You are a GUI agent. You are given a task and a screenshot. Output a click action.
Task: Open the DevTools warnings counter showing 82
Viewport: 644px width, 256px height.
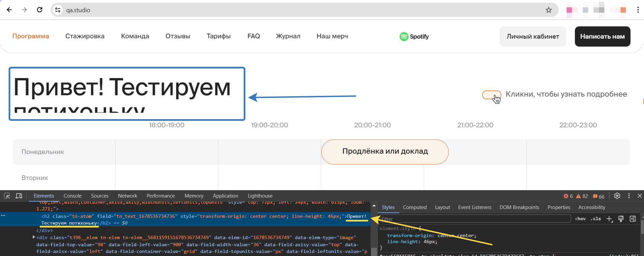582,196
